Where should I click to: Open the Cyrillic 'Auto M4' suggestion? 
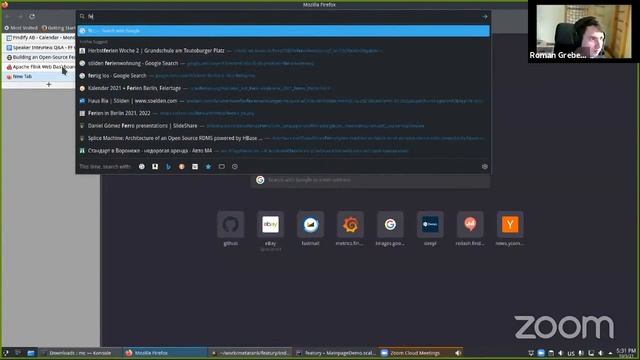[x=283, y=151]
